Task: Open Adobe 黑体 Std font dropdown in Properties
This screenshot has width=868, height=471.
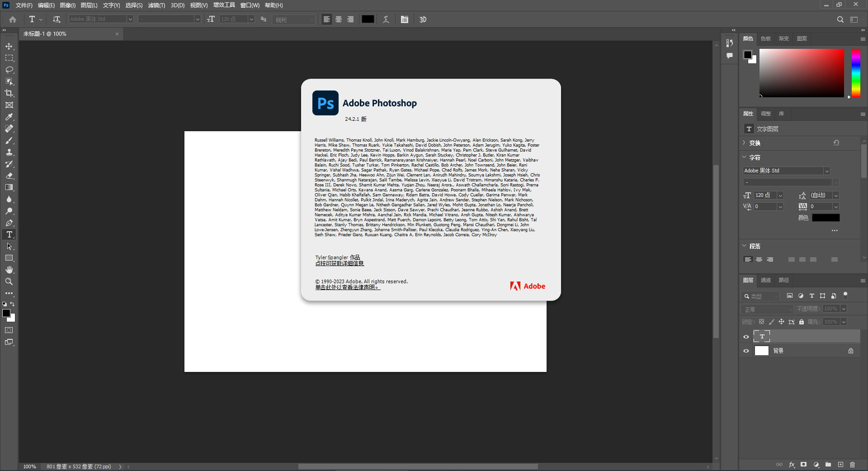Action: [827, 171]
